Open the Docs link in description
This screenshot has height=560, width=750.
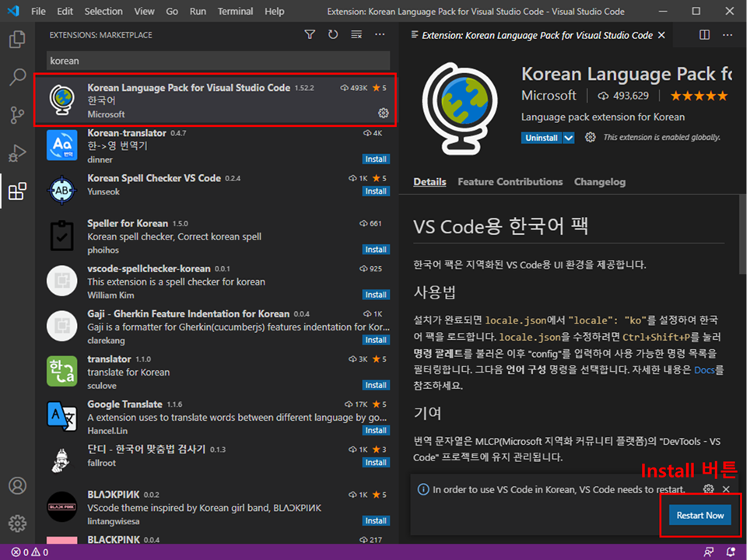[x=704, y=369]
